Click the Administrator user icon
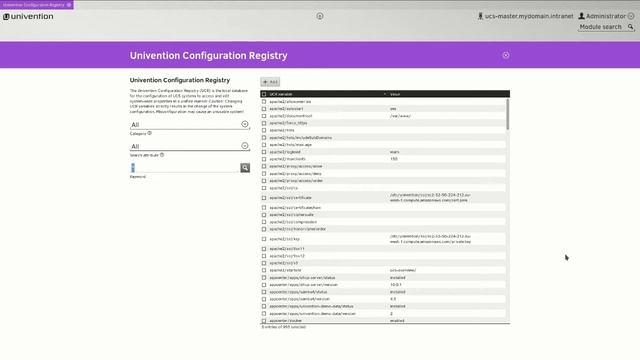 click(x=582, y=16)
